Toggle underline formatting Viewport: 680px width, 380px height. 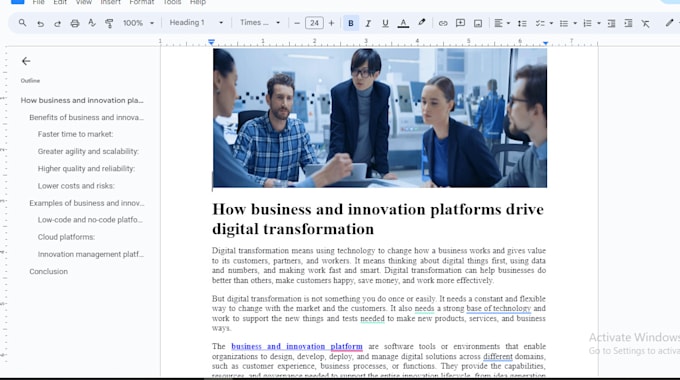pyautogui.click(x=385, y=23)
